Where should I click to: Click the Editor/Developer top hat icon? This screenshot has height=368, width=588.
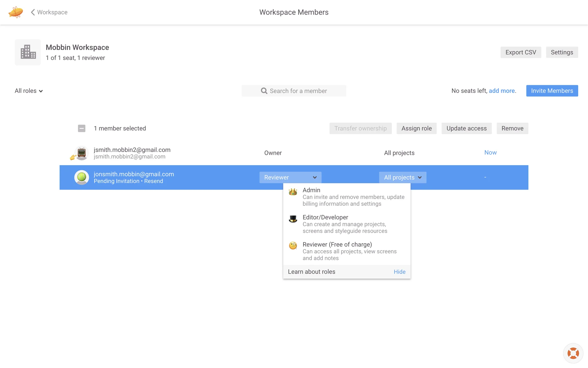tap(293, 219)
